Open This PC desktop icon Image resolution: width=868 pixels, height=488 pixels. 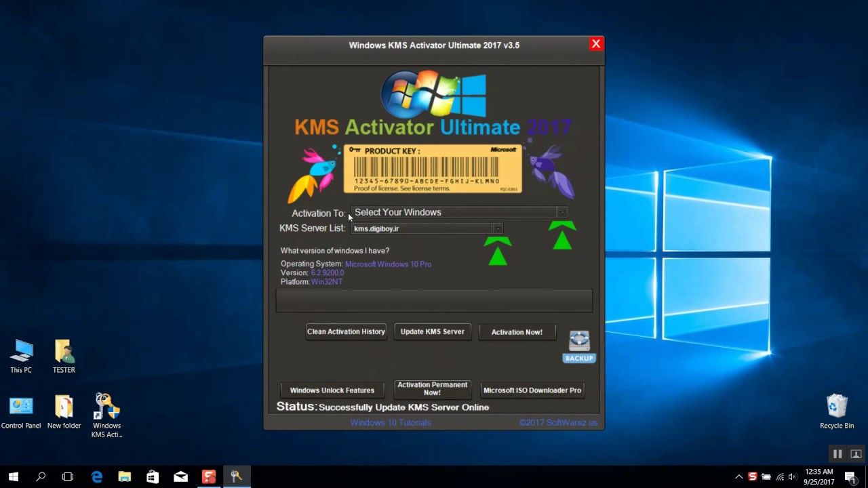[x=21, y=357]
